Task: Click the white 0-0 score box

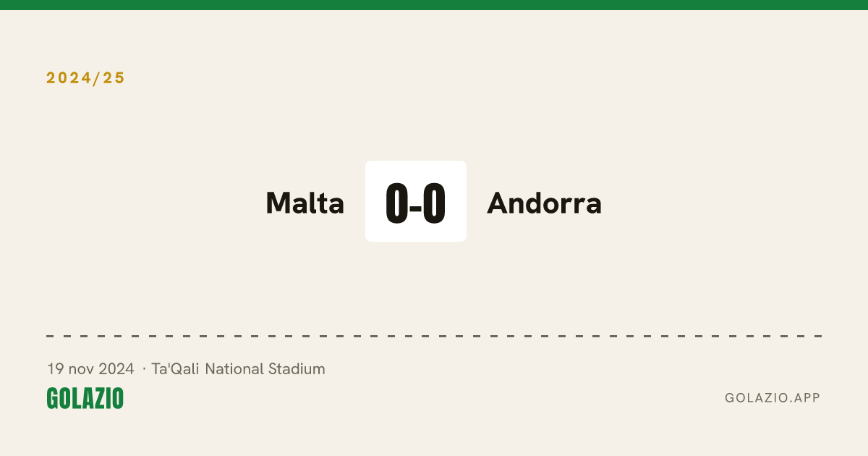Action: pyautogui.click(x=416, y=201)
